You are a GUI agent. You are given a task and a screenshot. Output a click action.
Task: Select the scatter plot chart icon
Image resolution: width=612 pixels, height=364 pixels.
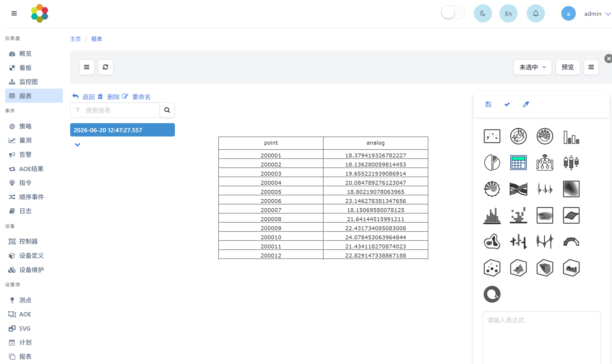492,136
